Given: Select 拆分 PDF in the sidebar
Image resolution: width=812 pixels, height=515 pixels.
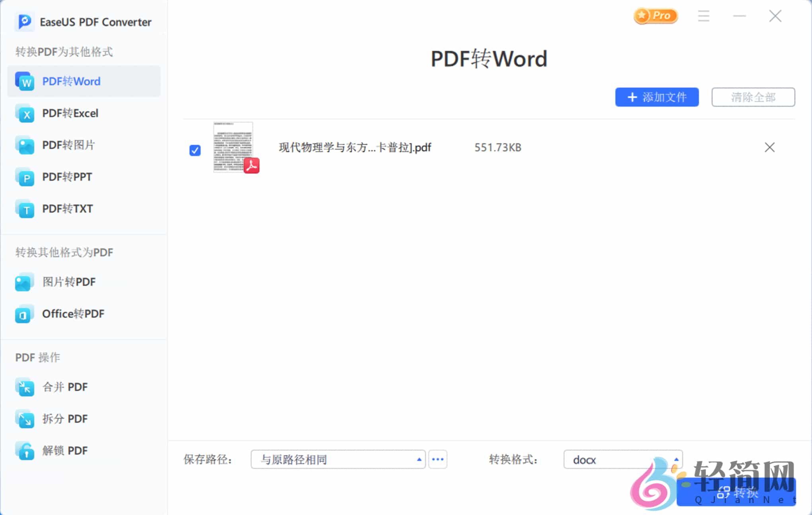Looking at the screenshot, I should [84, 419].
